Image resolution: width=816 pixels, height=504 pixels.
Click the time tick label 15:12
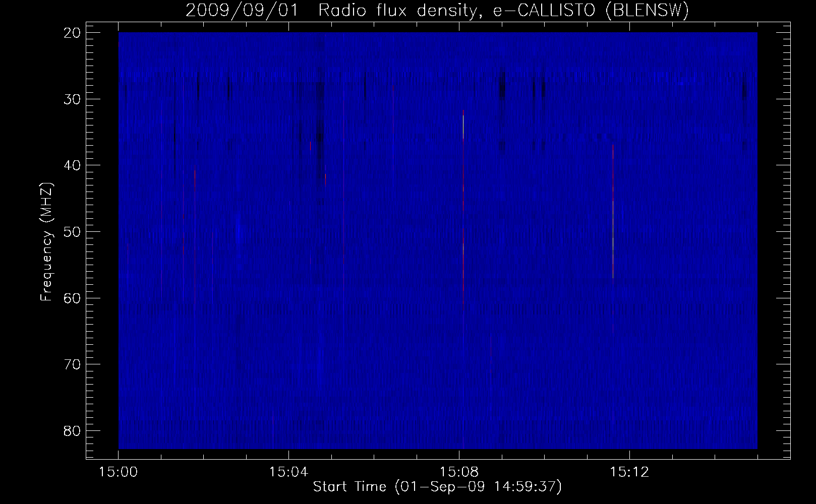629,472
